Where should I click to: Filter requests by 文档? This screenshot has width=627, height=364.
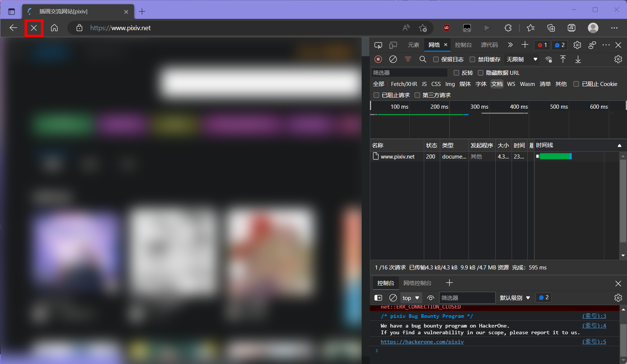497,84
